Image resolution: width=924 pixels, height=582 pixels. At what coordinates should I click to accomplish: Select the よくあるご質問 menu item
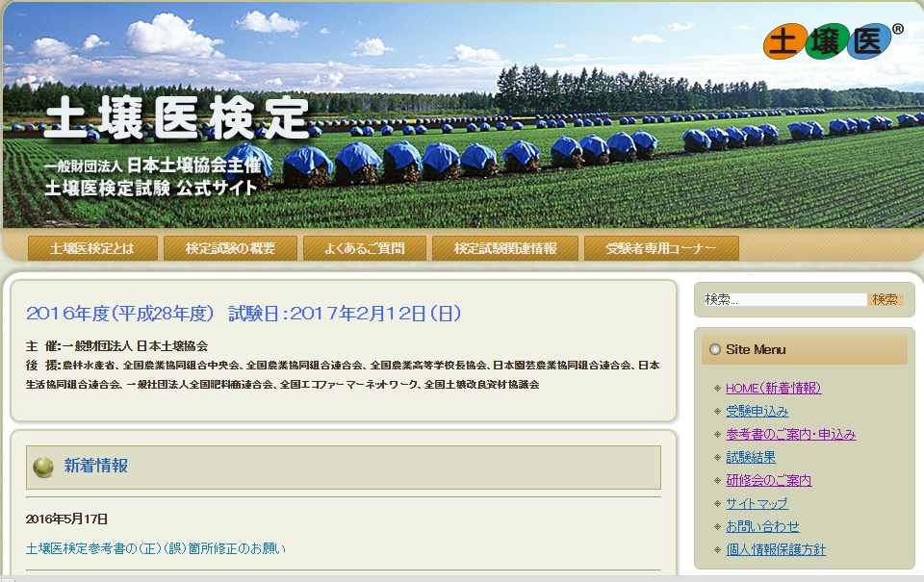(364, 248)
